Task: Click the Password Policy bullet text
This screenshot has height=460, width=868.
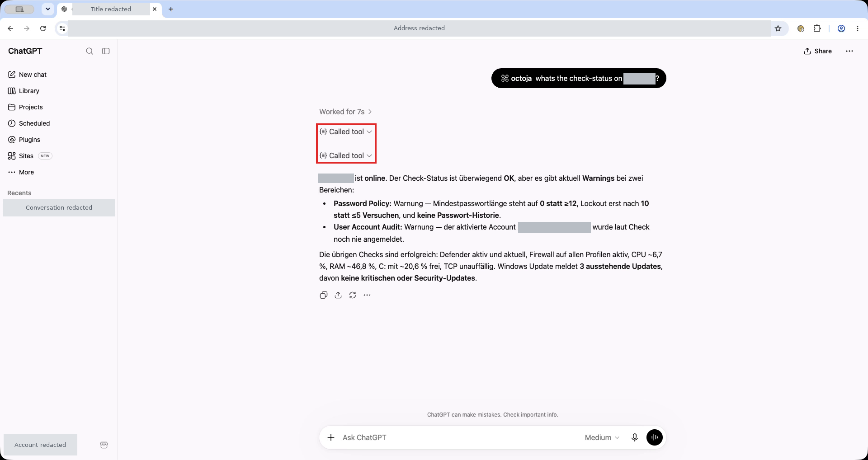Action: point(491,209)
